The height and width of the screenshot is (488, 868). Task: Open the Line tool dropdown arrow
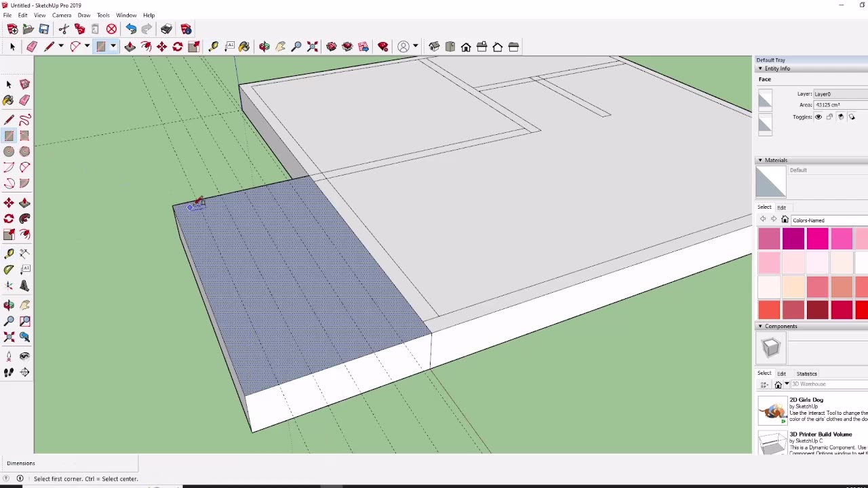pos(60,47)
